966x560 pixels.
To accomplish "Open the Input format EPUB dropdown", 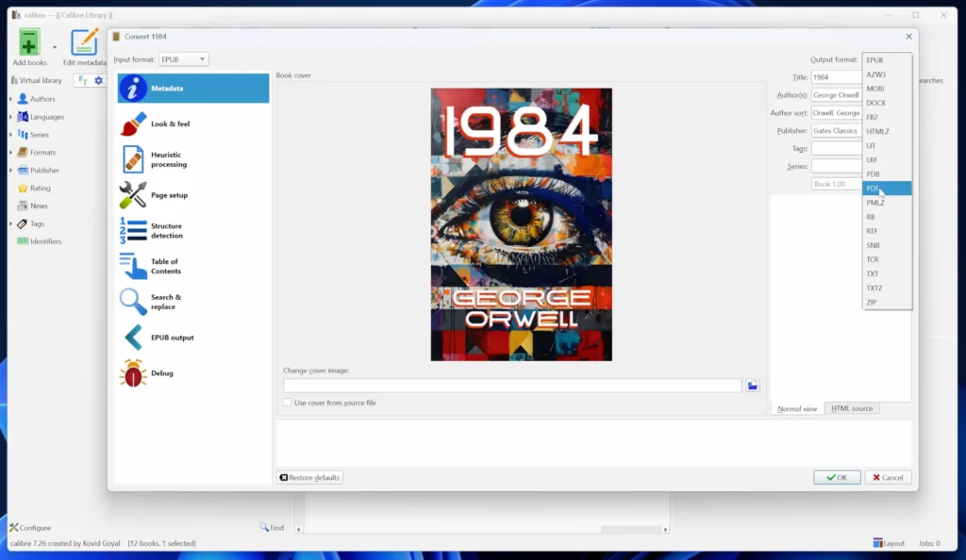I will tap(184, 59).
